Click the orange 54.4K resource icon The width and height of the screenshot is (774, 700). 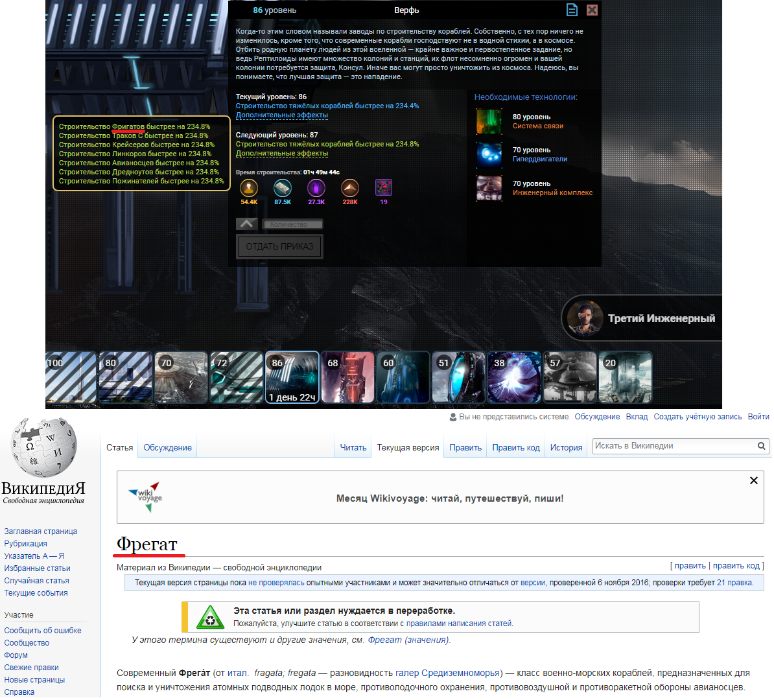click(x=249, y=188)
